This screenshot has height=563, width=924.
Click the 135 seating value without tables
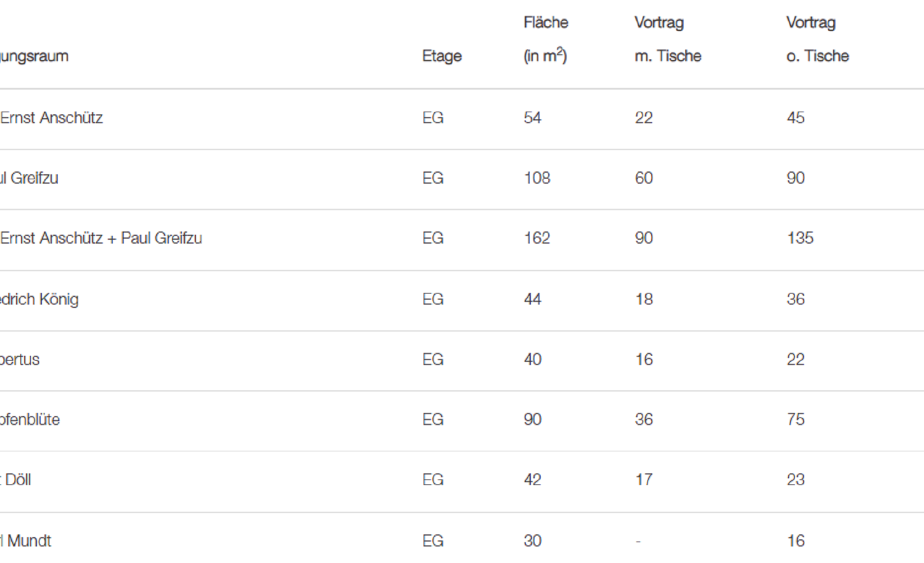[x=800, y=238]
